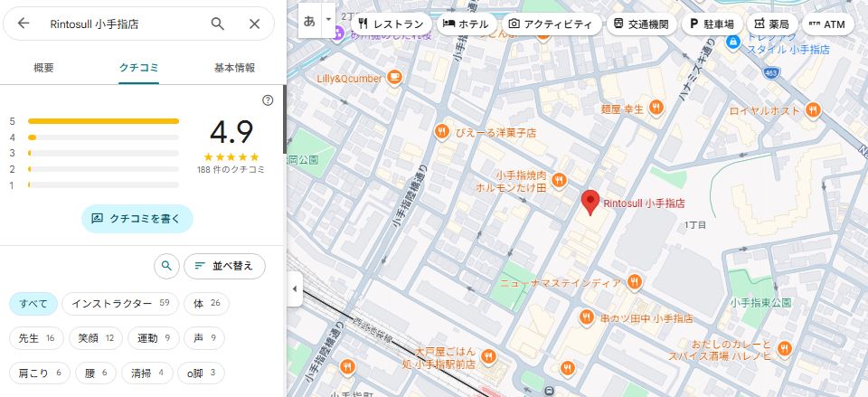868x397 pixels.
Task: Search reviews with magnifier button
Action: [165, 266]
